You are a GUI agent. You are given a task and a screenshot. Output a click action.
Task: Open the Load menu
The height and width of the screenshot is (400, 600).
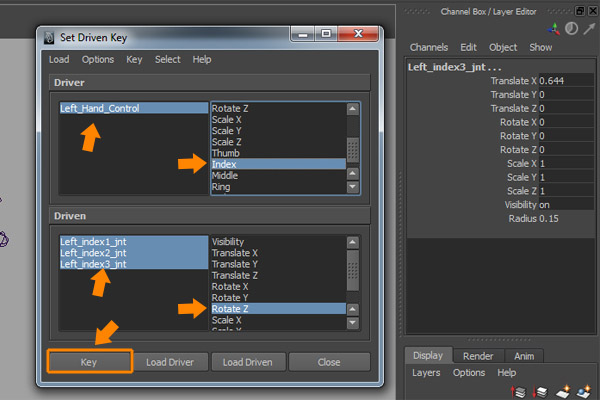coord(59,59)
